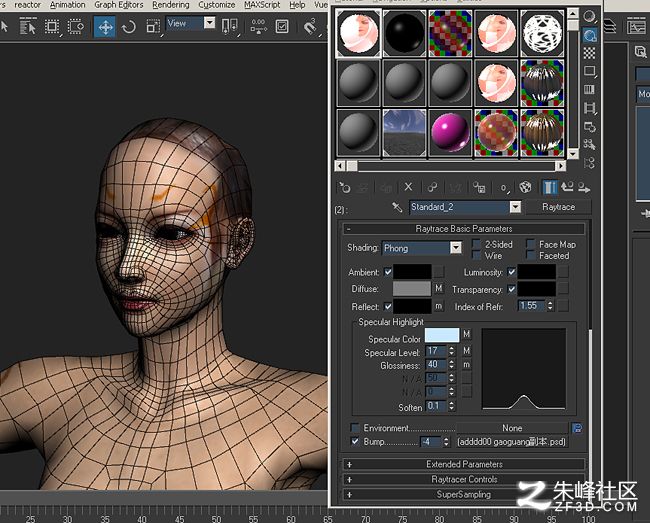Select the Move transform tool

pyautogui.click(x=105, y=27)
